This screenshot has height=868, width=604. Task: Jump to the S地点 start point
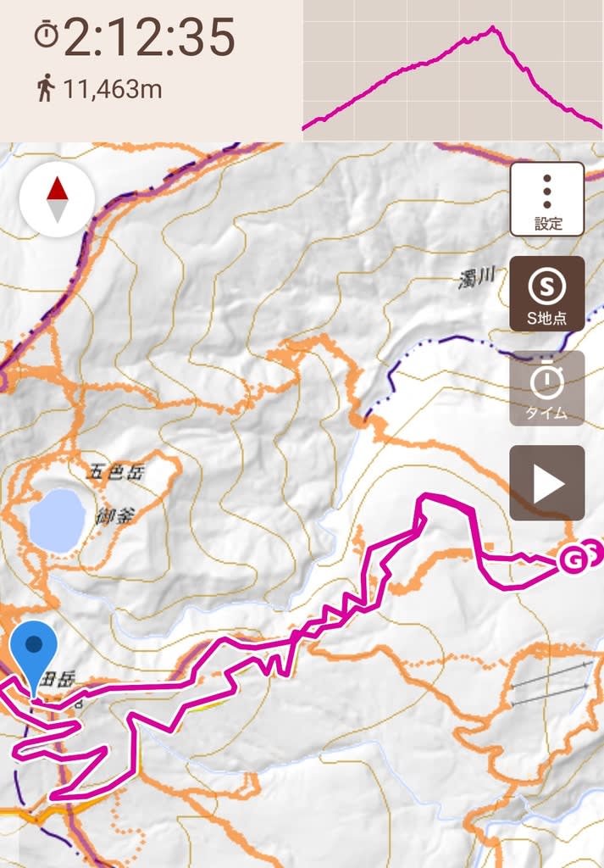click(x=546, y=294)
